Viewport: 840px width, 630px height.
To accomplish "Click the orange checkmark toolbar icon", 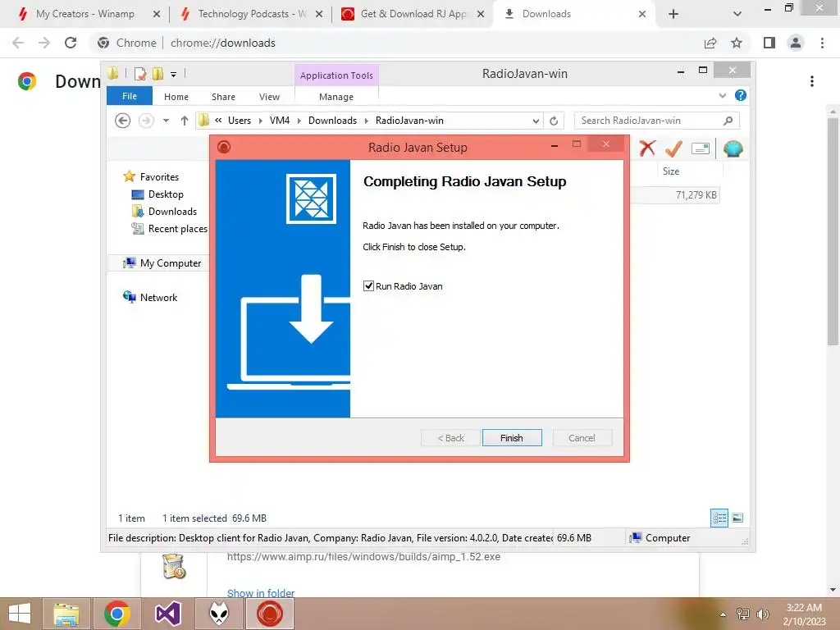I will tap(673, 148).
